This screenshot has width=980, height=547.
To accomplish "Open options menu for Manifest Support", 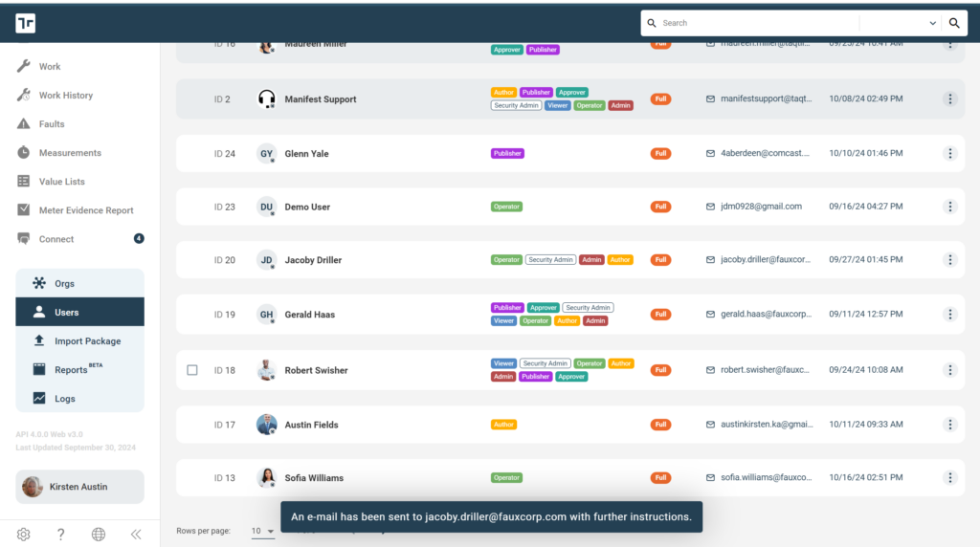I will click(x=950, y=98).
